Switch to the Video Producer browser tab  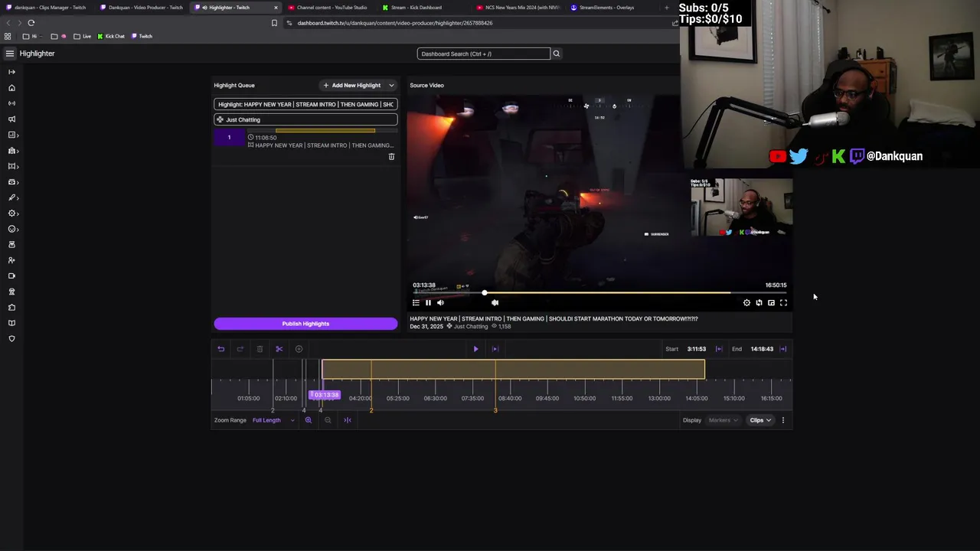click(x=142, y=8)
